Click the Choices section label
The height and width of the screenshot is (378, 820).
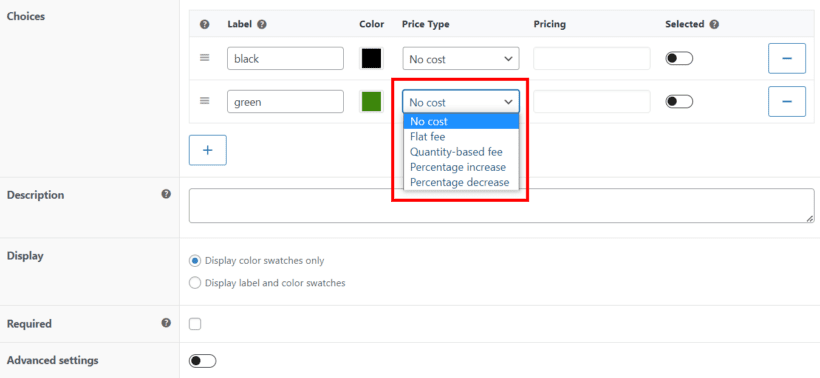(26, 16)
